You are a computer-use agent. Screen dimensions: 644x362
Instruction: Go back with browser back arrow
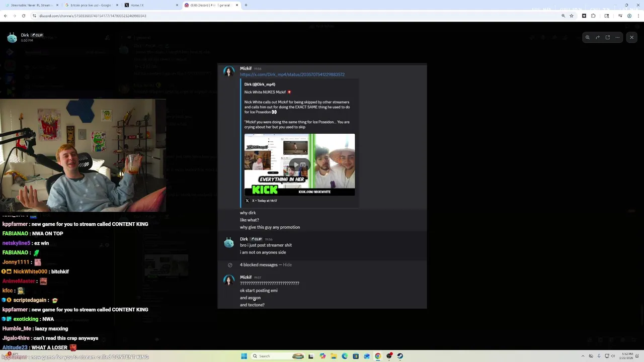point(6,16)
